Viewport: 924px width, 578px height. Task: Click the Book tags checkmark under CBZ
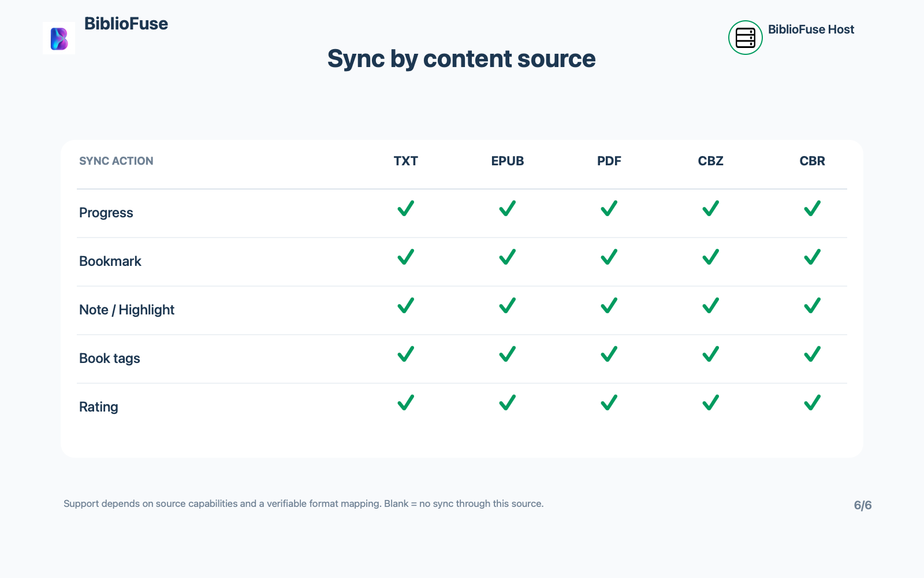(711, 354)
